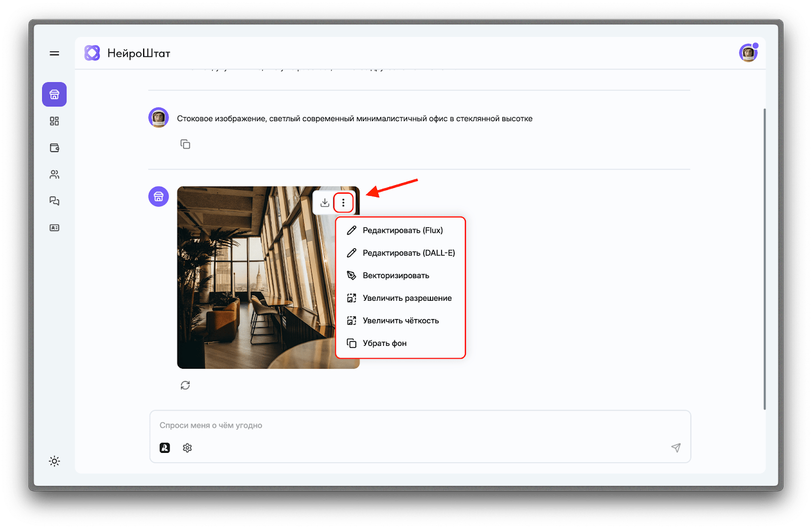The image size is (812, 529).
Task: Click the bot avatar beside generated image
Action: 158,196
